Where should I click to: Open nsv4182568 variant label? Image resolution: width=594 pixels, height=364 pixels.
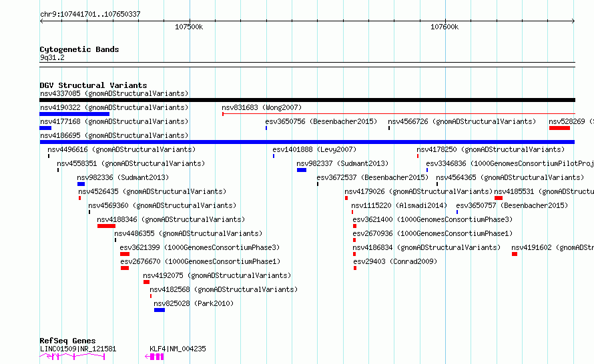224,289
